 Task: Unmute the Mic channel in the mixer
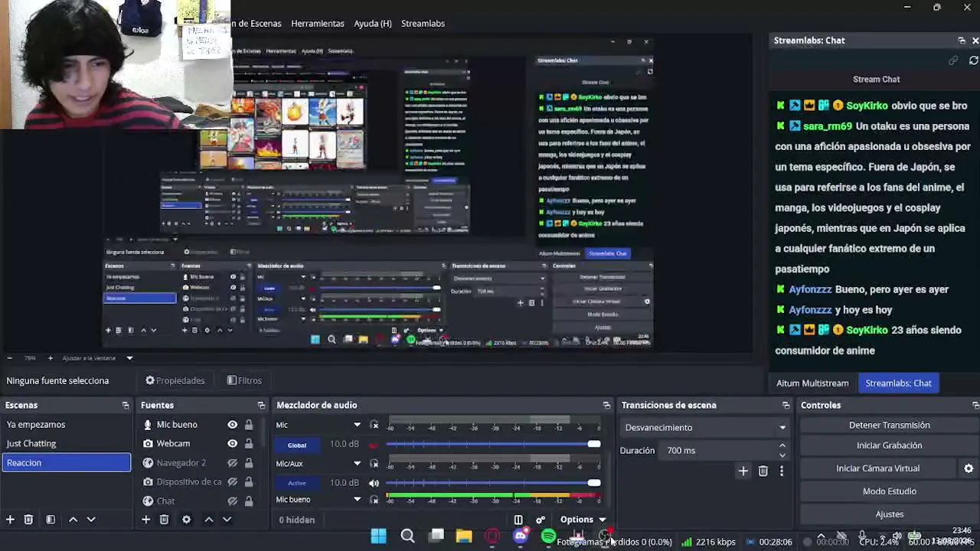pyautogui.click(x=374, y=445)
